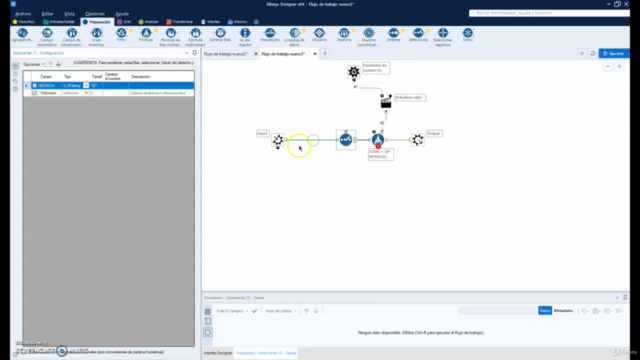Switch to the Macros tool category
The width and height of the screenshot is (640, 360).
(237, 22)
